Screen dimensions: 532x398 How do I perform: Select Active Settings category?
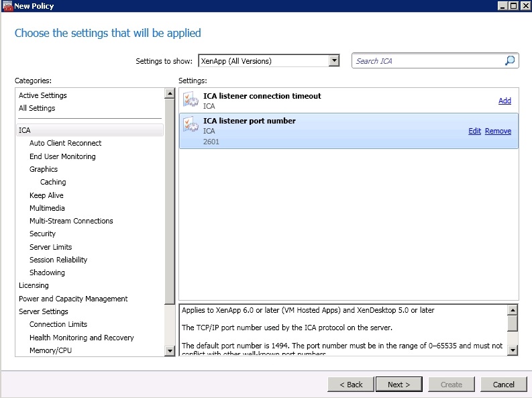(43, 95)
